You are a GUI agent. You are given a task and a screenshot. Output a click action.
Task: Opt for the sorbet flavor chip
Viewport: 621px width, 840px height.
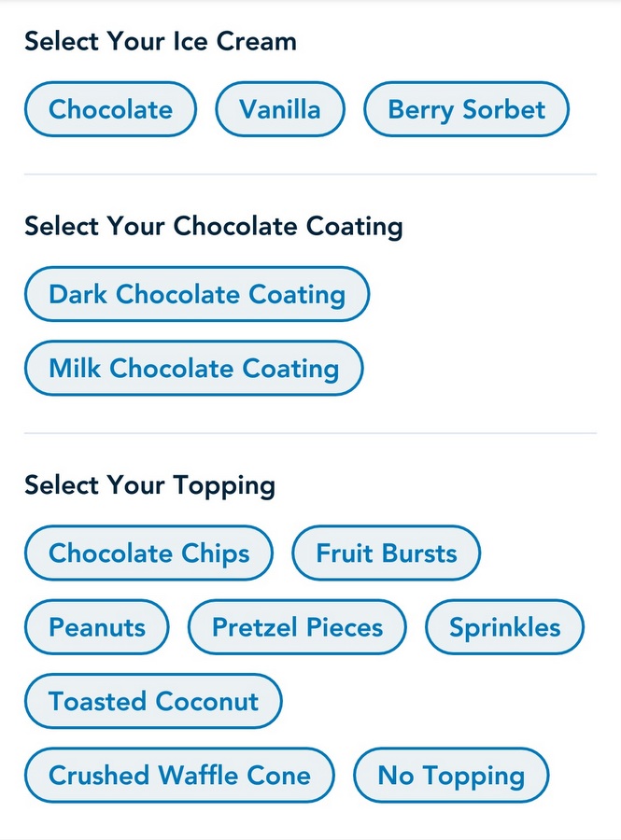click(466, 109)
